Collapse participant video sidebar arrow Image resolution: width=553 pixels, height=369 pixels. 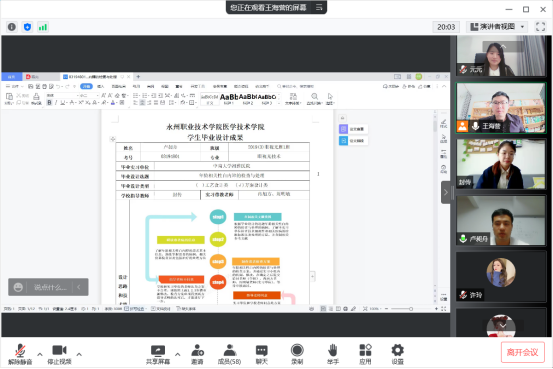445,192
